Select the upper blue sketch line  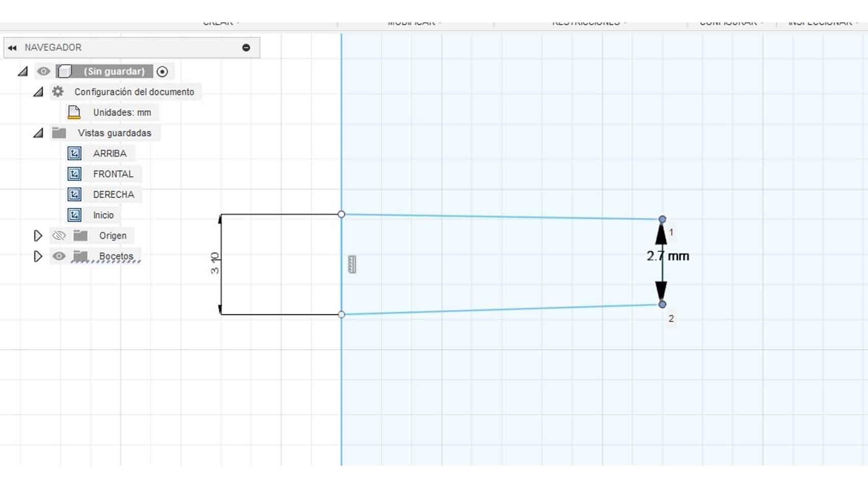502,217
